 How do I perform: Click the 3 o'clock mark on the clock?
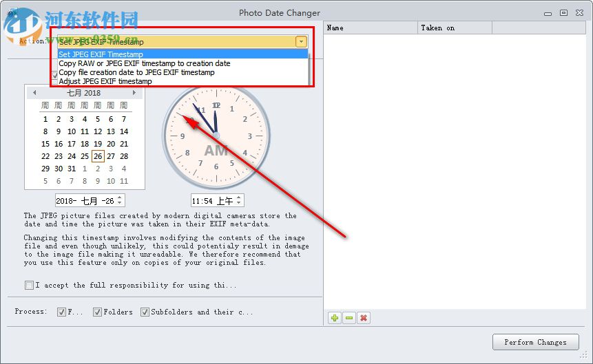[x=249, y=136]
